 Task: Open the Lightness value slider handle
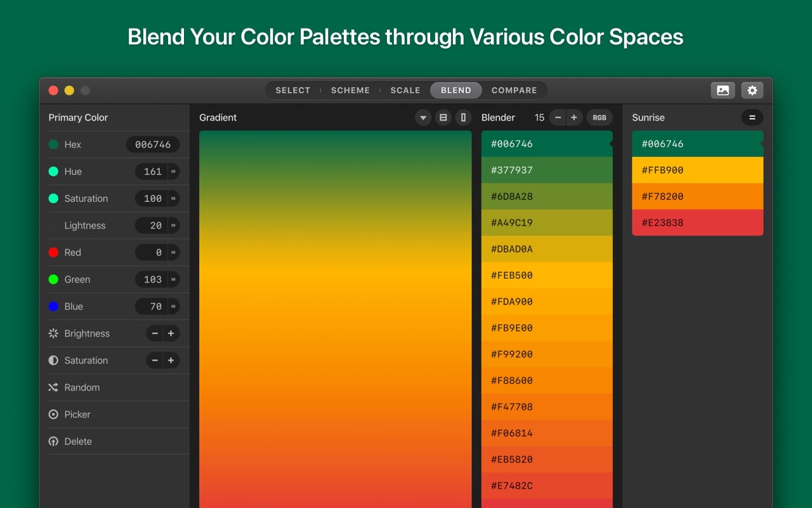click(x=173, y=225)
